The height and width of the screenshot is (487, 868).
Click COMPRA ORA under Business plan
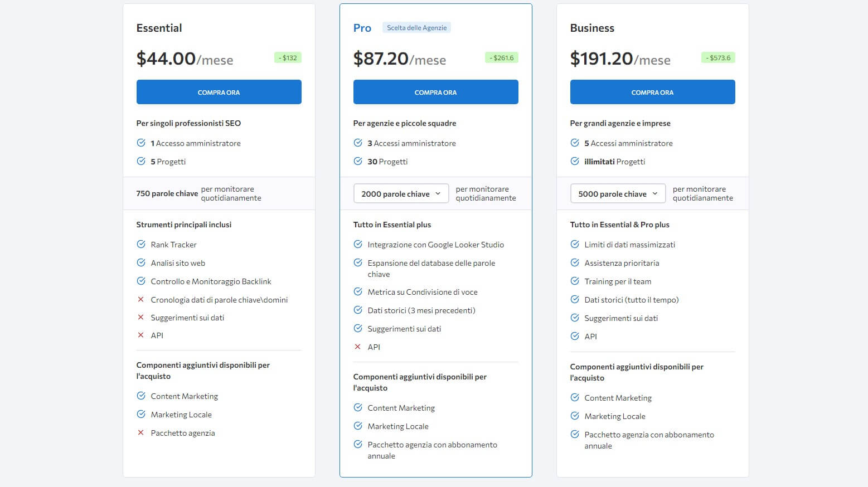click(x=652, y=92)
